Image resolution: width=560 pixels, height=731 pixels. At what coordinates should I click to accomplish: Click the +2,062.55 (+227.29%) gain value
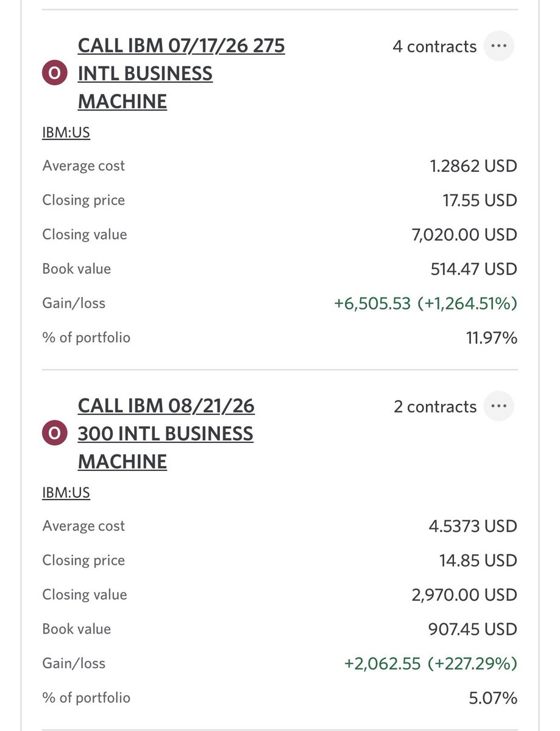[431, 663]
